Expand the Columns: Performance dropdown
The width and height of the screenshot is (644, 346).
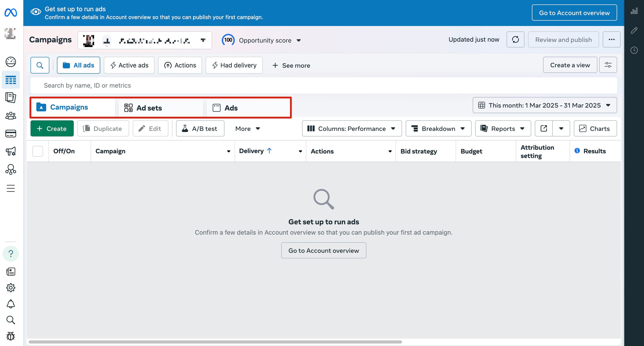pyautogui.click(x=352, y=128)
